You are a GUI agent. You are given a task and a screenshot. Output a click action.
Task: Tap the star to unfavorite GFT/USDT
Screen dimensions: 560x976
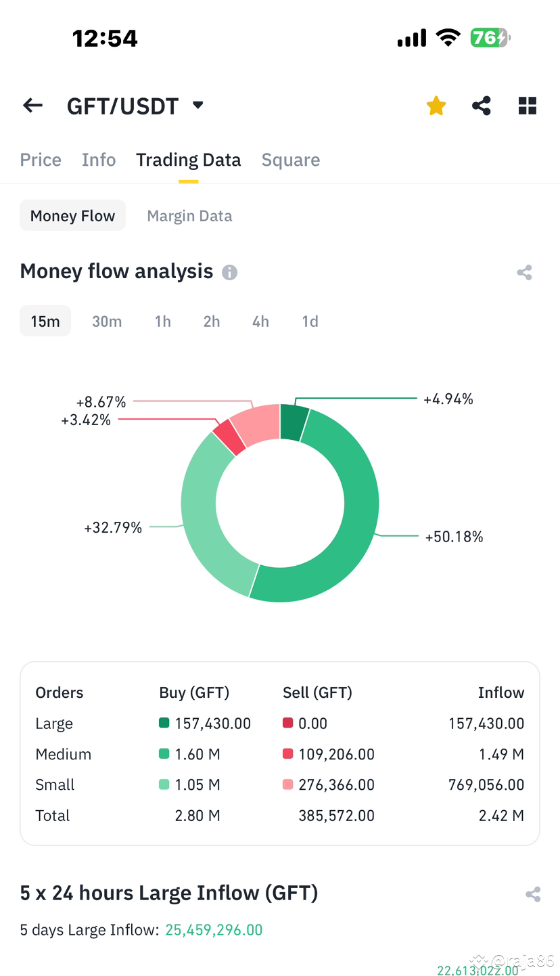pos(436,105)
